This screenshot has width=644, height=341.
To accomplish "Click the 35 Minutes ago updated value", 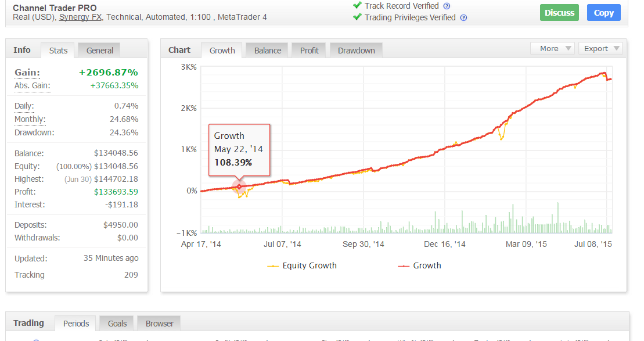I will click(111, 259).
